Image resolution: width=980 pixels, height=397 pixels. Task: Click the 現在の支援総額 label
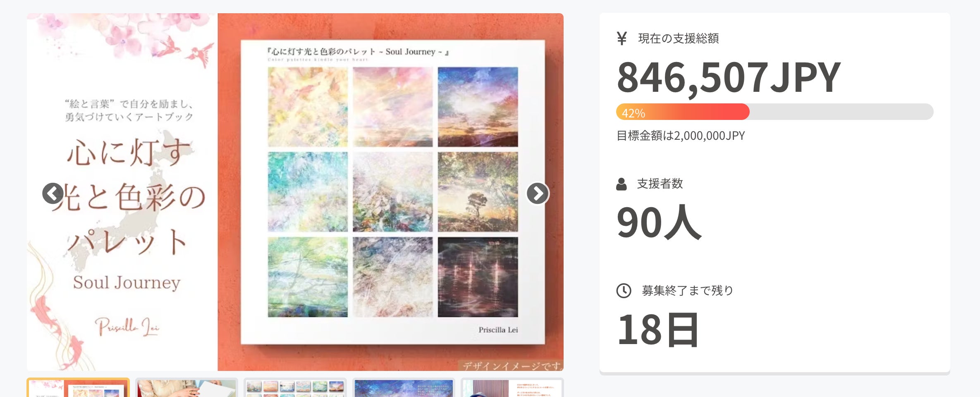679,38
